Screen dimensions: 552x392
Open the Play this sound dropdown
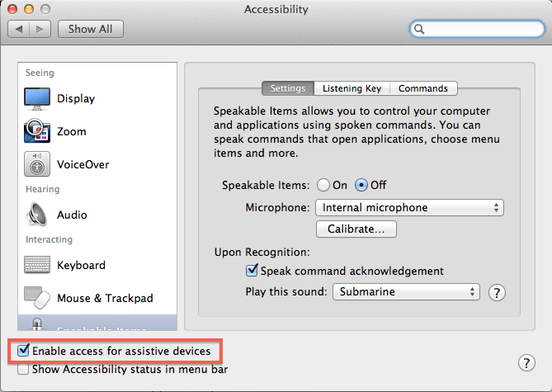tap(405, 292)
